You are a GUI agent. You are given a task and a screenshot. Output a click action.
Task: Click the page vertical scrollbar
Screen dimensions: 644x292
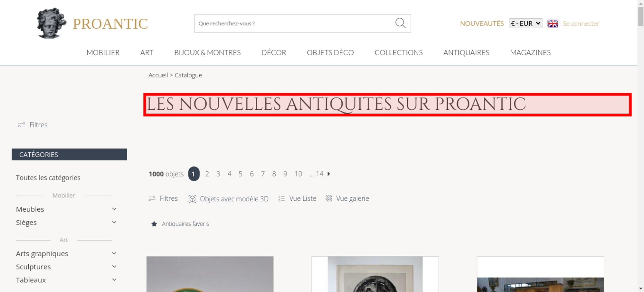(640, 146)
